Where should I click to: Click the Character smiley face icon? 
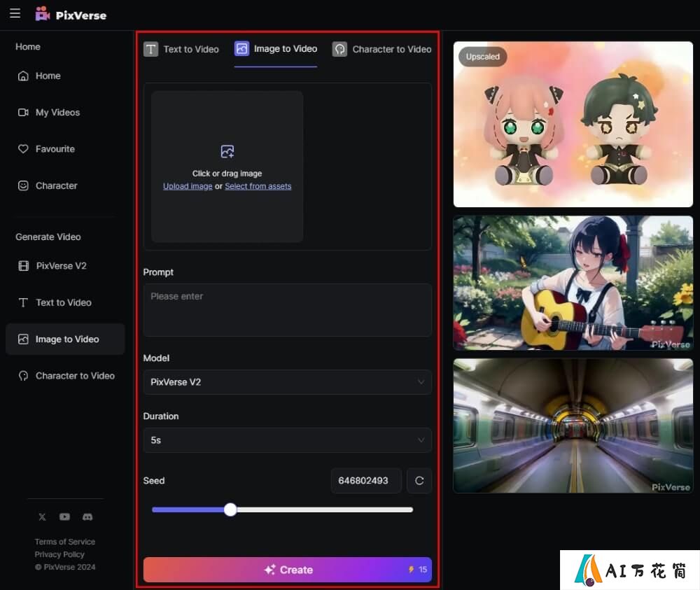pyautogui.click(x=23, y=185)
